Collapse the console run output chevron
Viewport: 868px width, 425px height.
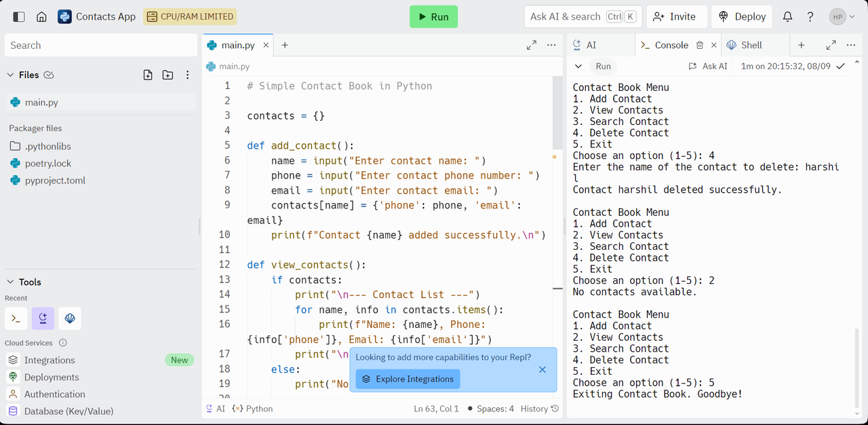(578, 66)
